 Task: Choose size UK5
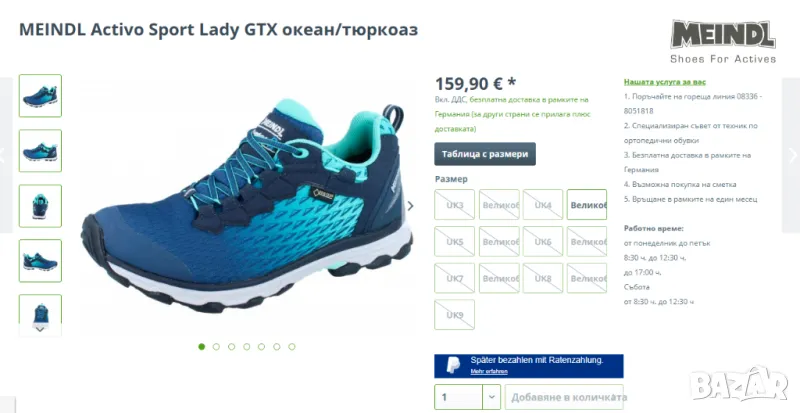pyautogui.click(x=455, y=241)
